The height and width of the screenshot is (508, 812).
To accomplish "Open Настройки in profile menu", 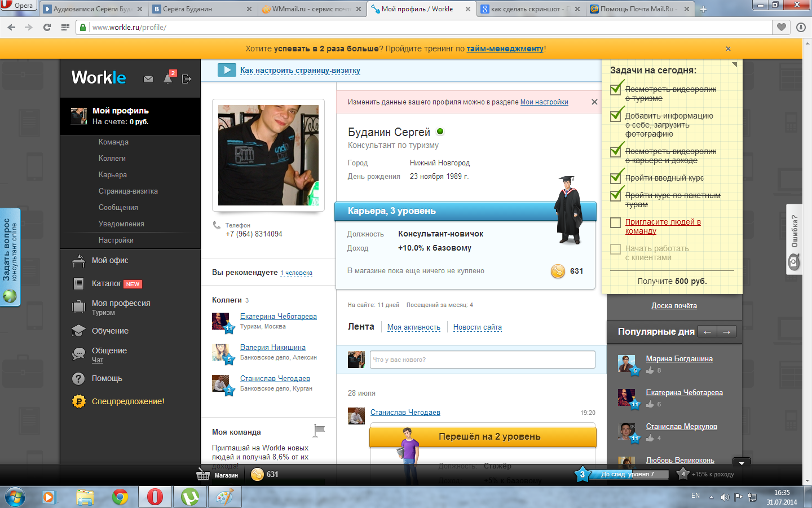I will [x=116, y=240].
